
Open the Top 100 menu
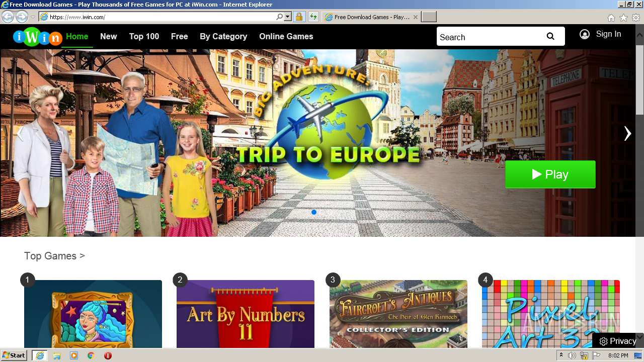coord(144,36)
